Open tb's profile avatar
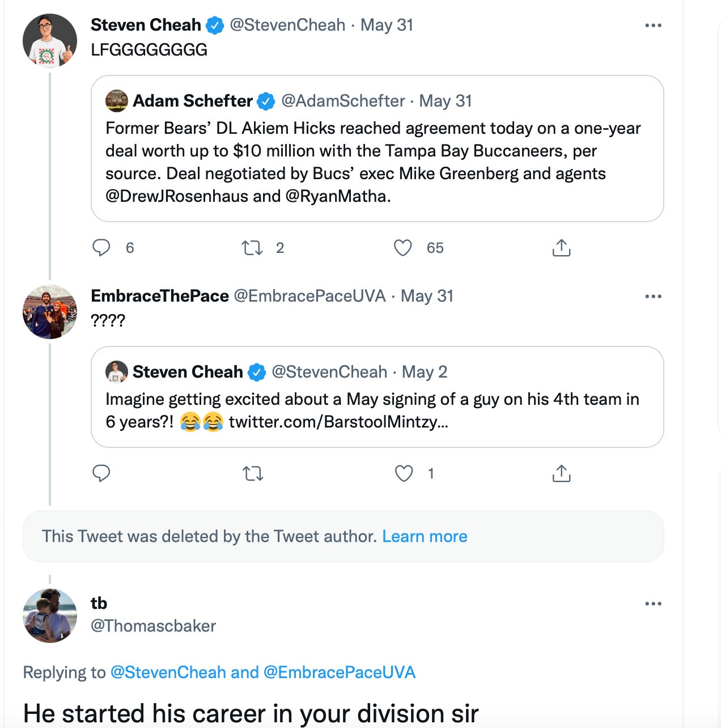 (x=50, y=615)
